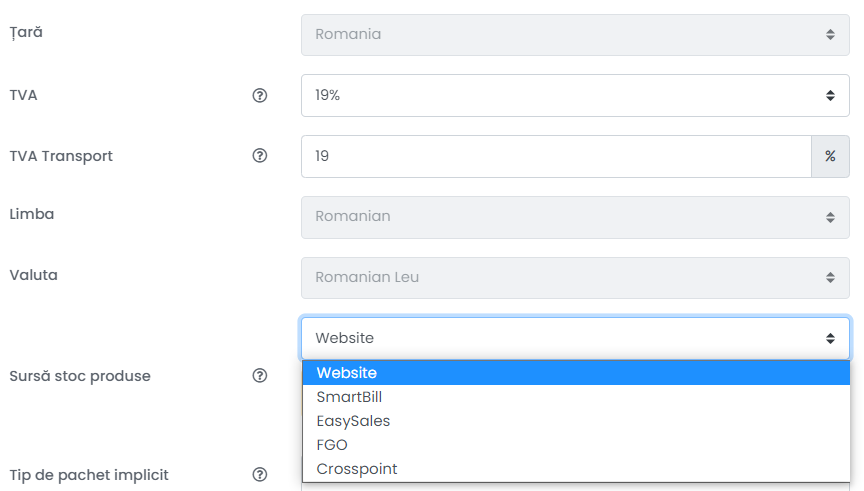The image size is (864, 491).
Task: Click the Limba dropdown arrow icon
Action: 830,217
